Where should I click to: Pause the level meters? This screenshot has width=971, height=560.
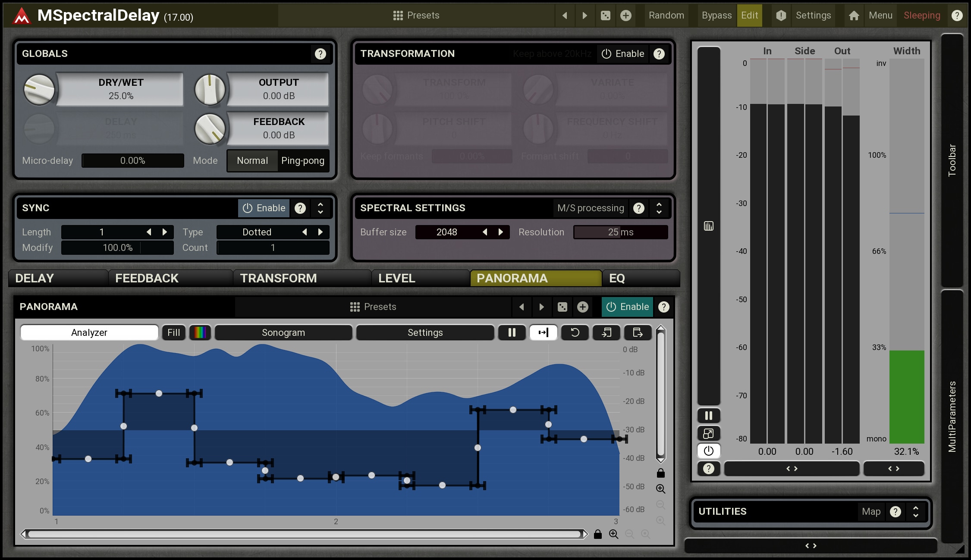[x=708, y=416]
